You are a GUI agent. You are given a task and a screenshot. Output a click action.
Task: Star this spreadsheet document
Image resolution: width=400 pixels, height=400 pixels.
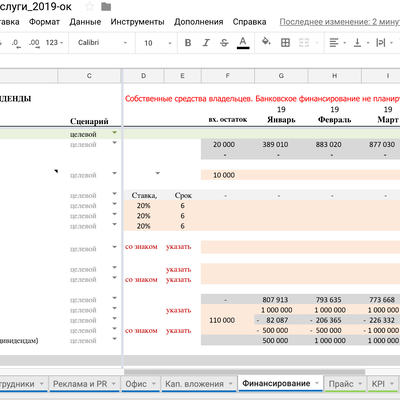(89, 6)
